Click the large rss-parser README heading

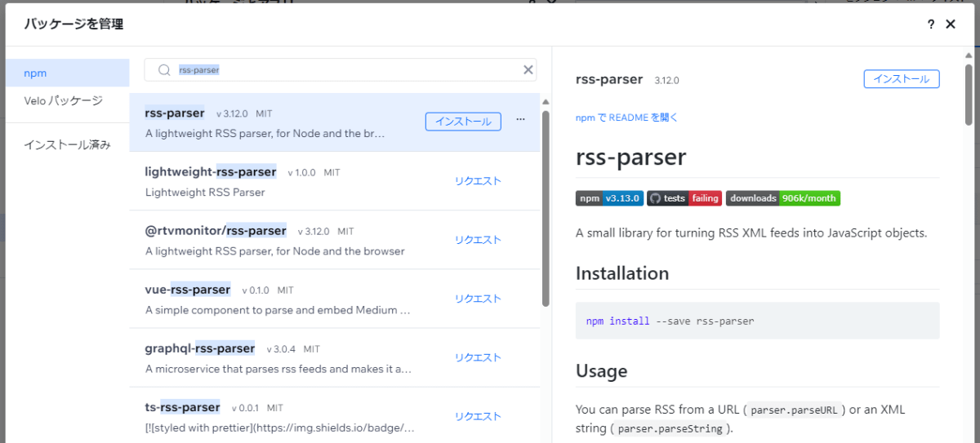[x=631, y=157]
